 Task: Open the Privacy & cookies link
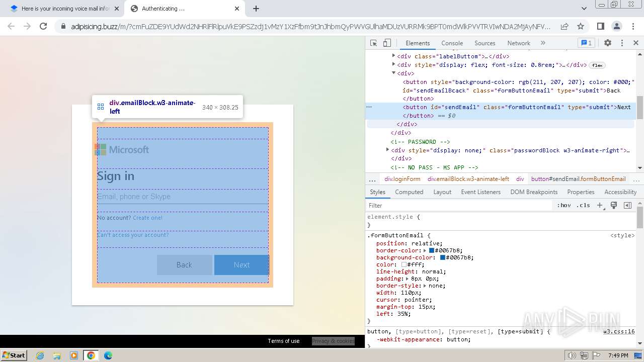point(333,341)
